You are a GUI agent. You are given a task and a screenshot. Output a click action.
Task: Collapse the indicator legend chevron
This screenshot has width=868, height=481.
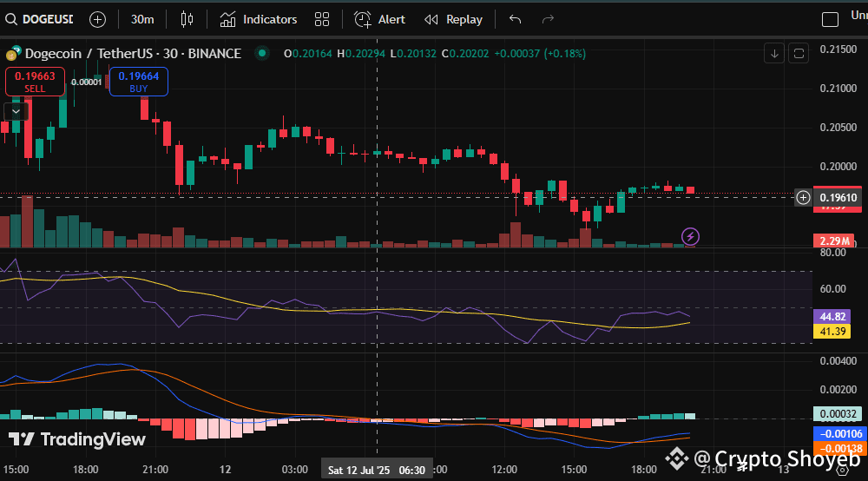pos(14,111)
